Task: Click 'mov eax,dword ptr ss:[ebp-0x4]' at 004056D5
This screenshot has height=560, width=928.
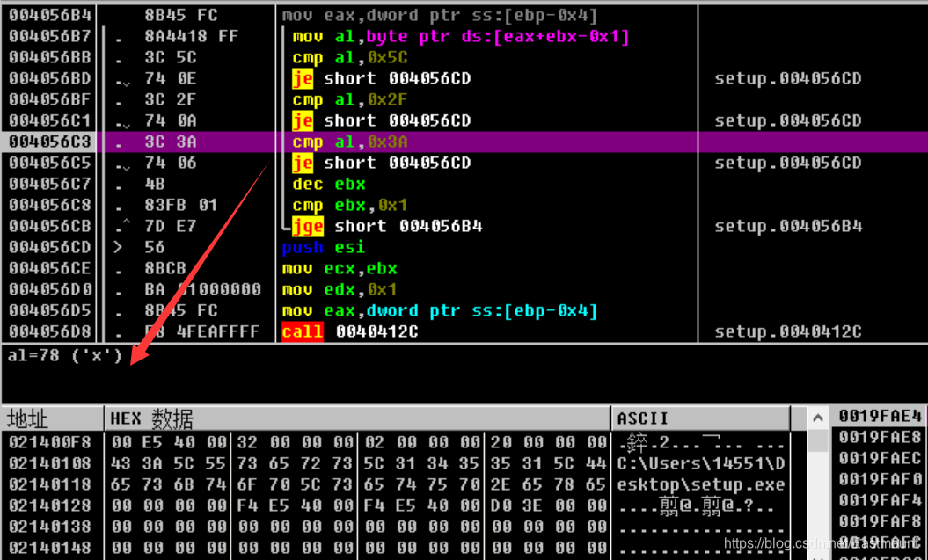Action: [x=440, y=310]
